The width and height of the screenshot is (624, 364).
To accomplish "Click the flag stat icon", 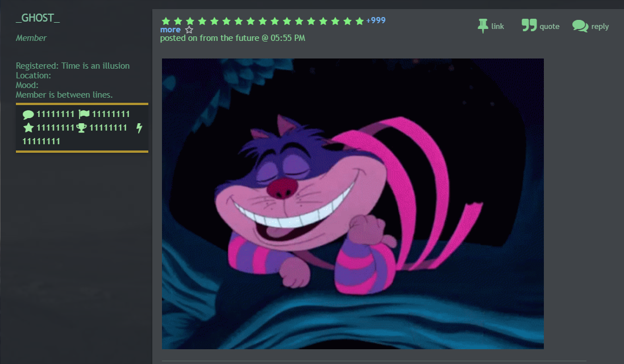I will [x=84, y=114].
